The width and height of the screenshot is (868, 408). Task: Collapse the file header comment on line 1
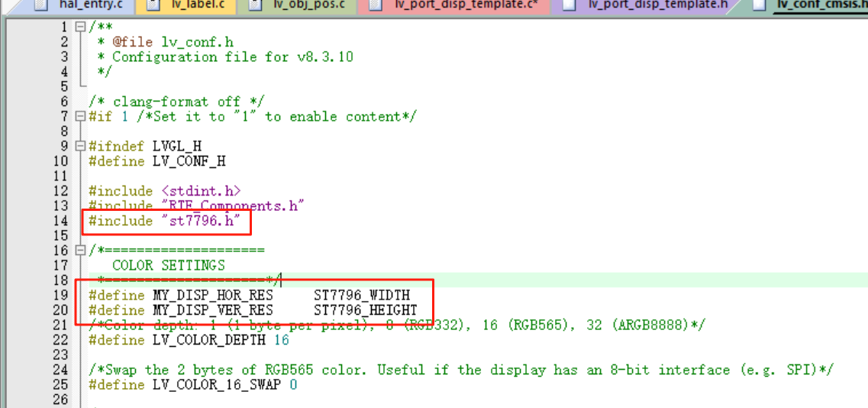click(x=81, y=27)
